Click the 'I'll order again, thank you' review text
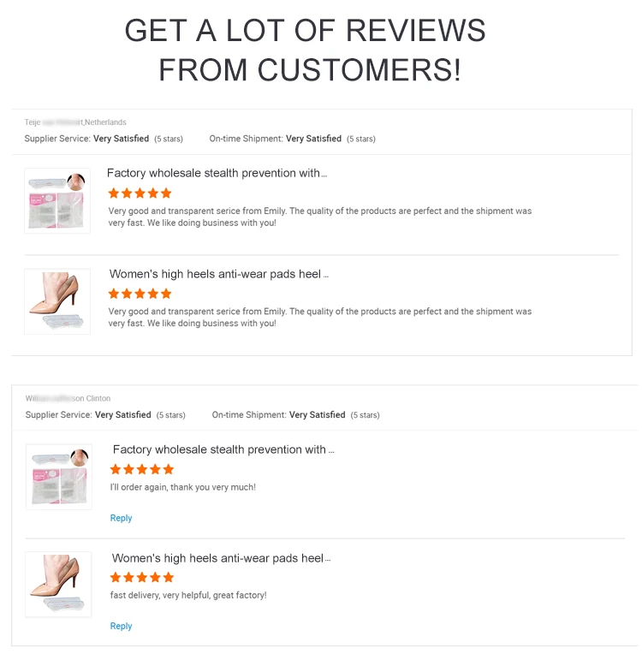The width and height of the screenshot is (642, 672). point(183,487)
